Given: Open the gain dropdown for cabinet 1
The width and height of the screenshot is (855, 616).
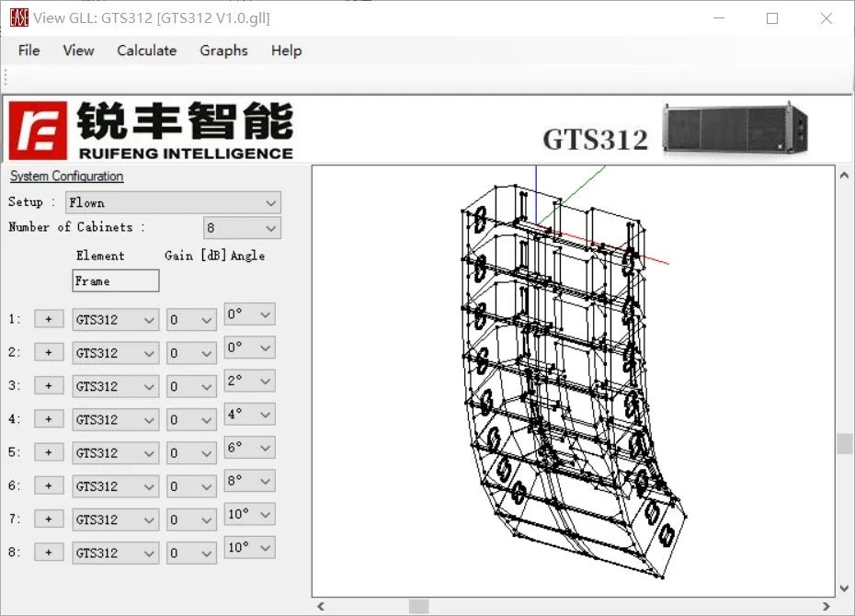Looking at the screenshot, I should coord(191,320).
